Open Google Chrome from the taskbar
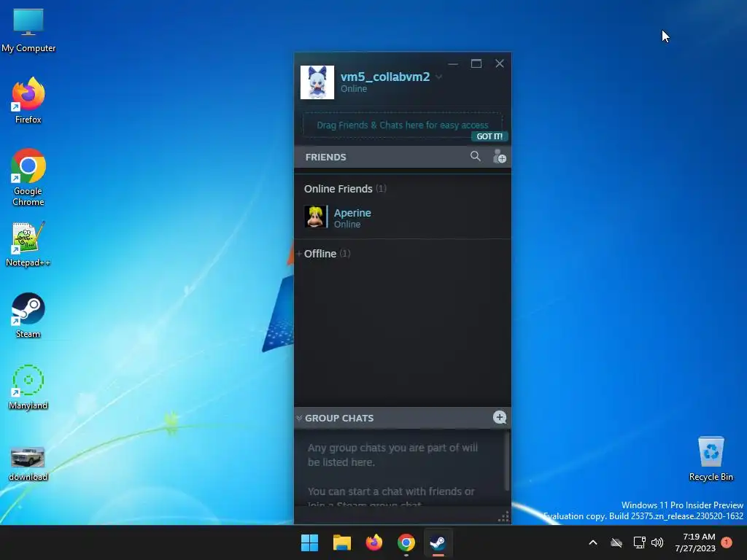The width and height of the screenshot is (747, 560). 406,542
